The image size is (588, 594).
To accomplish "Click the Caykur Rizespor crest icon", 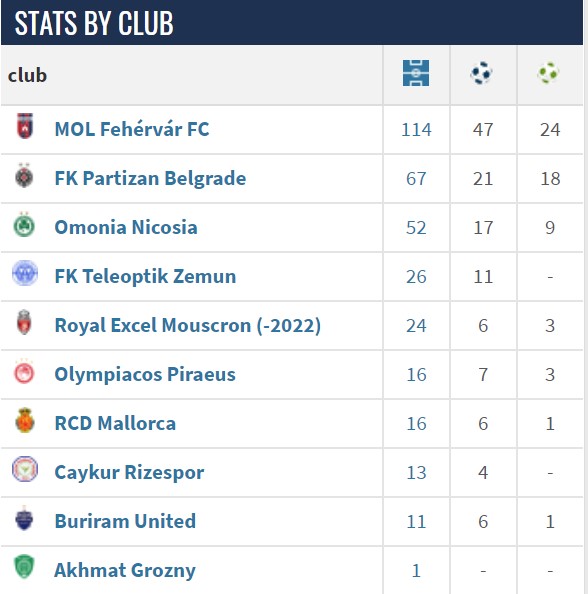I will click(x=25, y=469).
